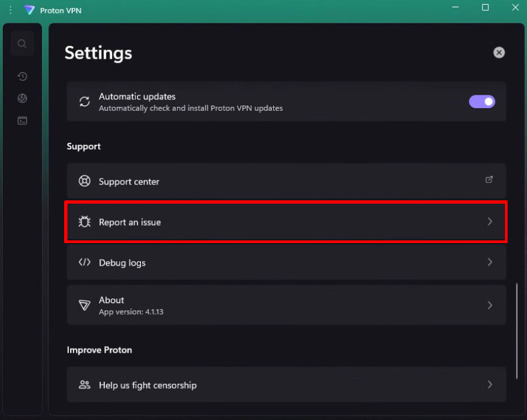
Task: Open Support center external link icon
Action: [x=489, y=180]
